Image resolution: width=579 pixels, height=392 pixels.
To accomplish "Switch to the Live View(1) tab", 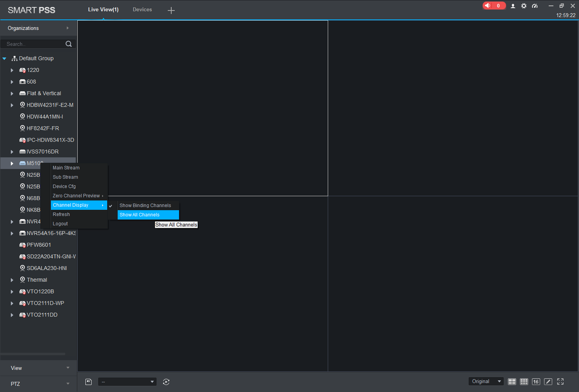I will pos(103,9).
